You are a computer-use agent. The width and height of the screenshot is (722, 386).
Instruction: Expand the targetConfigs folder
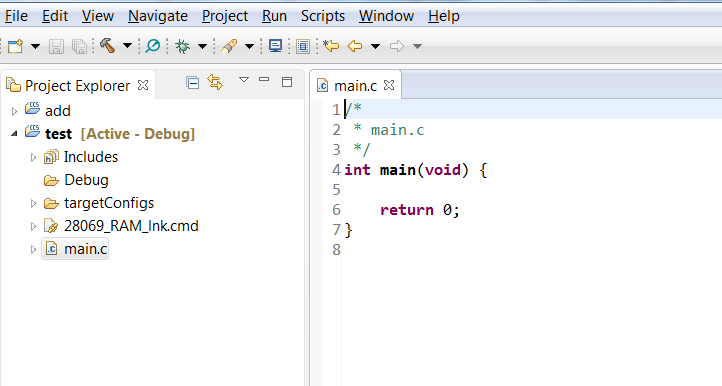(33, 204)
